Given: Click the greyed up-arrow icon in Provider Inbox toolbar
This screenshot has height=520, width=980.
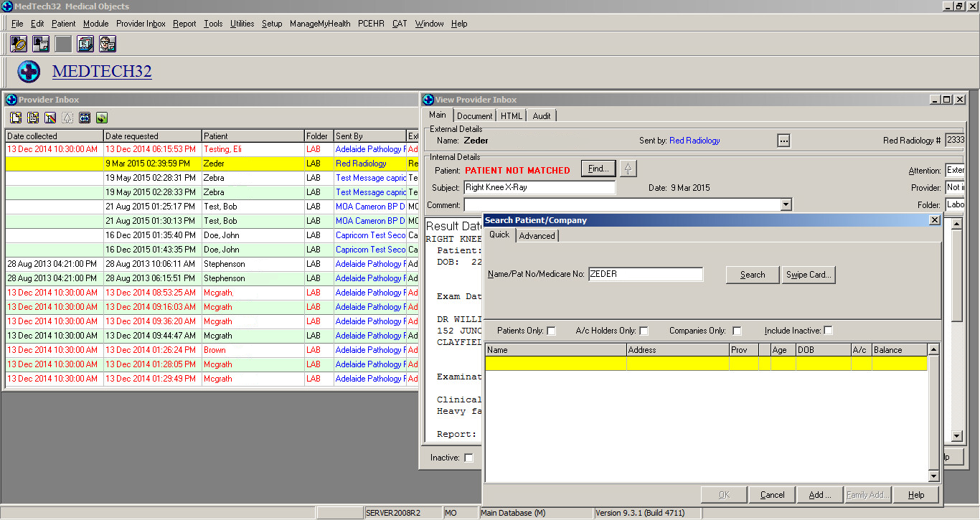Looking at the screenshot, I should click(x=67, y=118).
